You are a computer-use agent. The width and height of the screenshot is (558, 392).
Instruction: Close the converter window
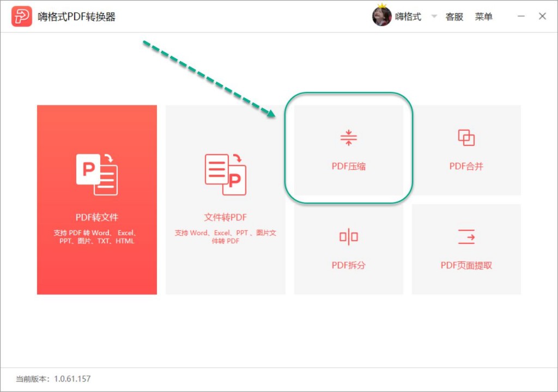click(542, 16)
